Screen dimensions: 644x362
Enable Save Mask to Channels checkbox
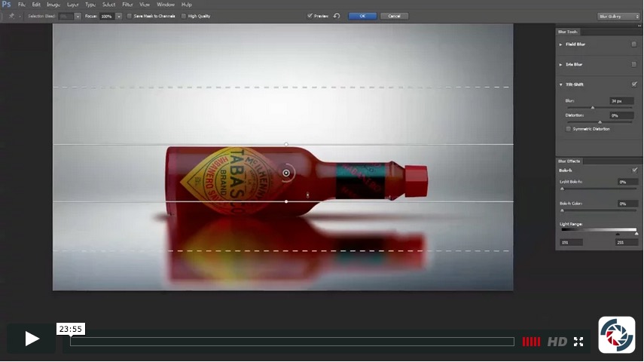click(x=129, y=16)
